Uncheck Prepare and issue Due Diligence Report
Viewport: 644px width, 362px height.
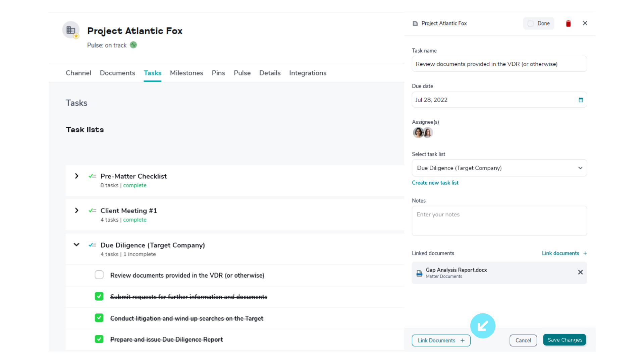click(99, 339)
